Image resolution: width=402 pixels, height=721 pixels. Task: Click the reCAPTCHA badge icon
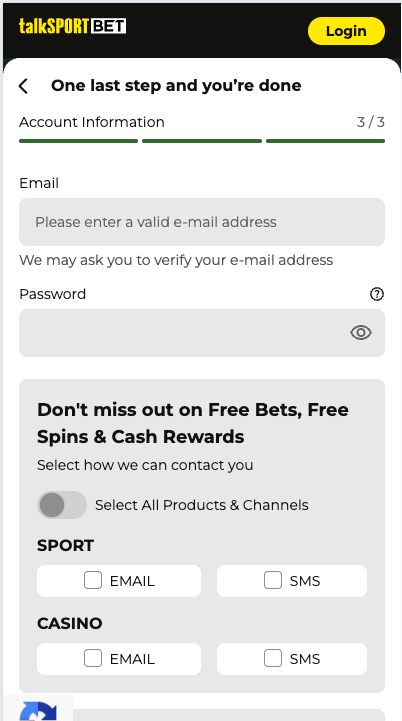pyautogui.click(x=38, y=711)
